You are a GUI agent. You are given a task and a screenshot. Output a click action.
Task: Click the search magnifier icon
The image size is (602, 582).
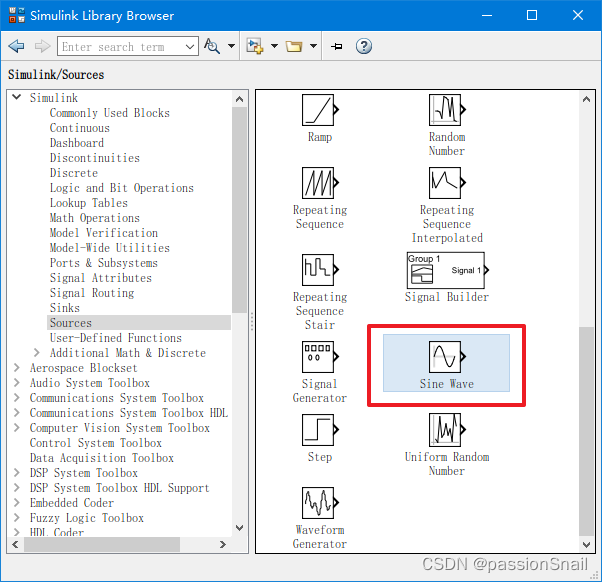(212, 46)
